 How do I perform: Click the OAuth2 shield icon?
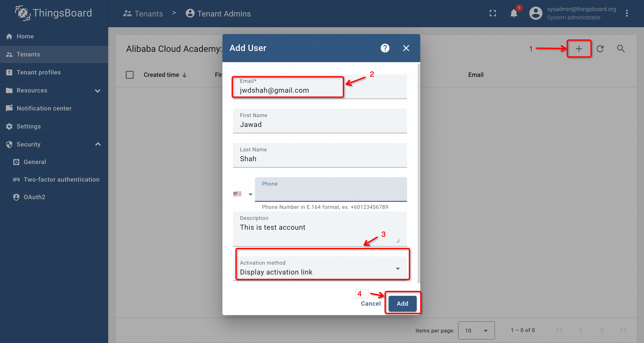[16, 197]
